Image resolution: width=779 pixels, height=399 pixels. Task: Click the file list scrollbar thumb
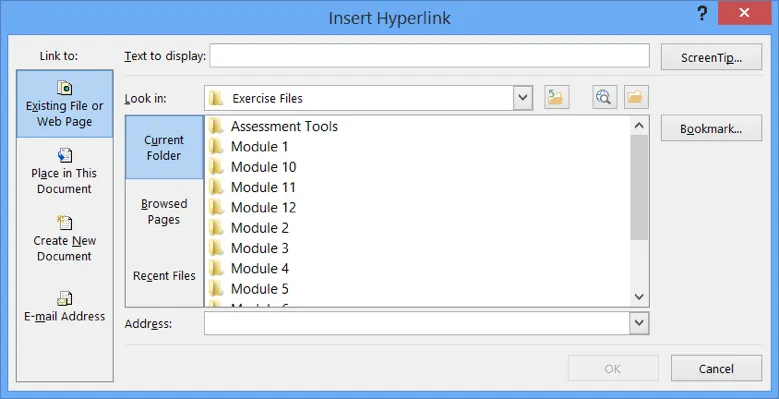tap(639, 187)
